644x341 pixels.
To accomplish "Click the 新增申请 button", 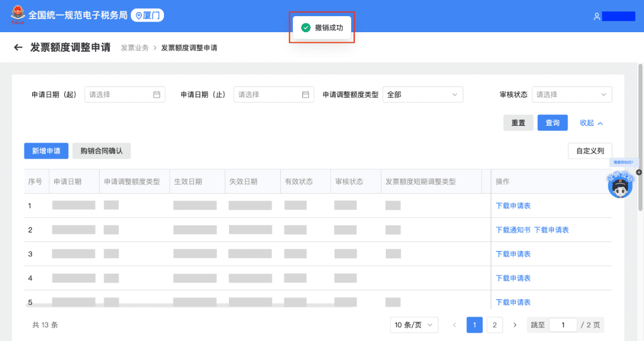I will [x=46, y=151].
